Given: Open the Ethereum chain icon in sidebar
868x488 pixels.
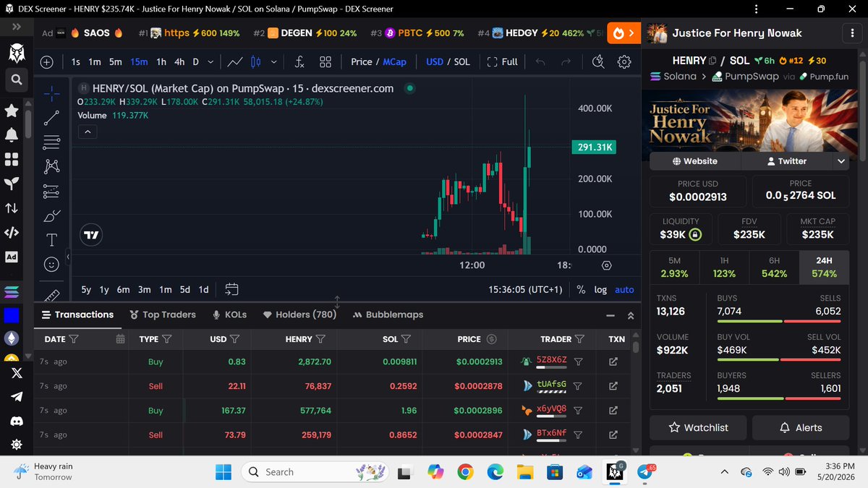Looking at the screenshot, I should click(12, 338).
